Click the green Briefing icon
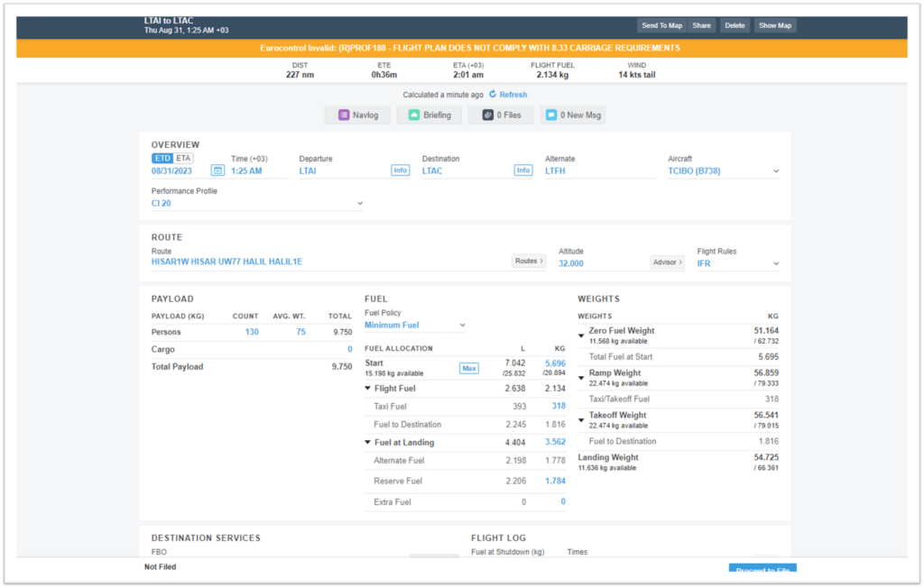924x588 pixels. (x=414, y=115)
